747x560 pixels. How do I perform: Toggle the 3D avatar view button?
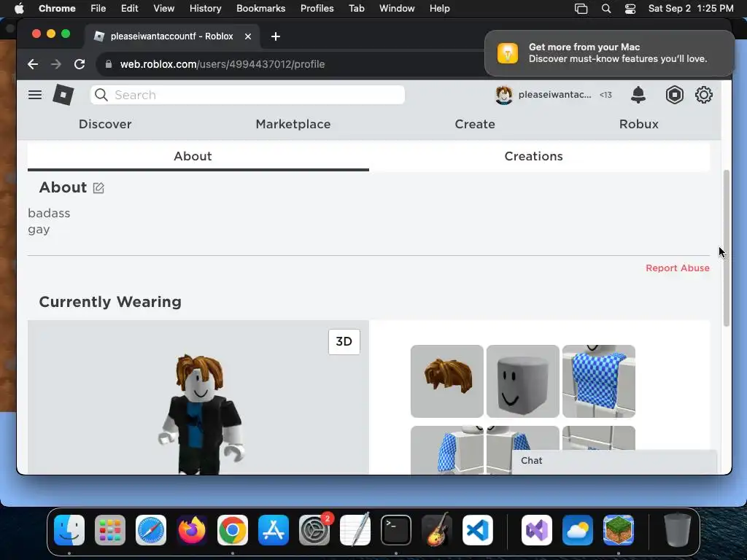tap(344, 341)
